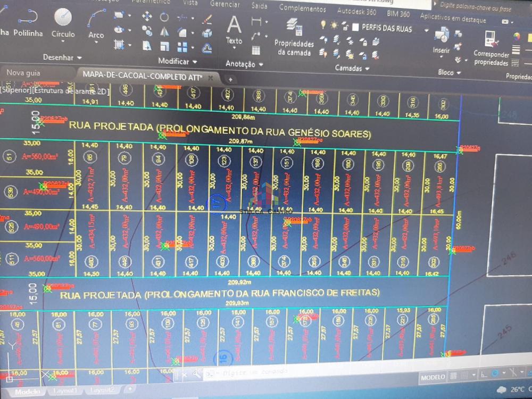Switch to the Layout1 tab
The width and height of the screenshot is (532, 399).
click(65, 390)
